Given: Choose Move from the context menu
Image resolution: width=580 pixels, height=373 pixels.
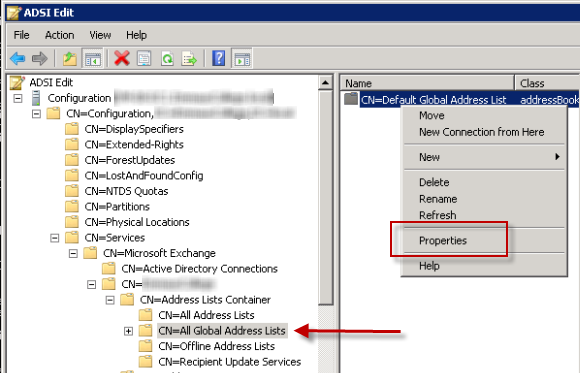Looking at the screenshot, I should point(484,115).
